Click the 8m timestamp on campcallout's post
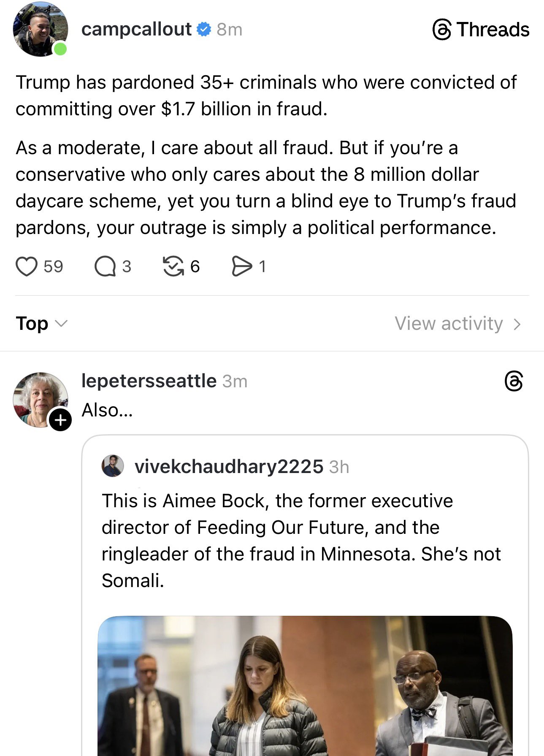544x756 pixels. coord(230,30)
